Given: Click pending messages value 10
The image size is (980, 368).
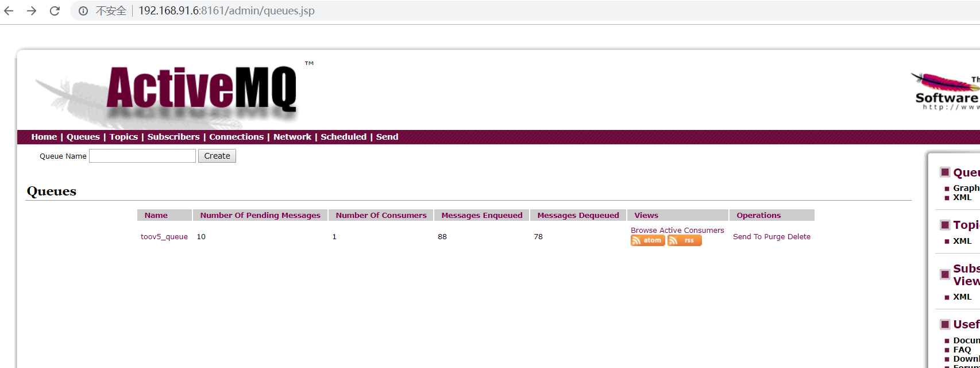Looking at the screenshot, I should (x=201, y=237).
